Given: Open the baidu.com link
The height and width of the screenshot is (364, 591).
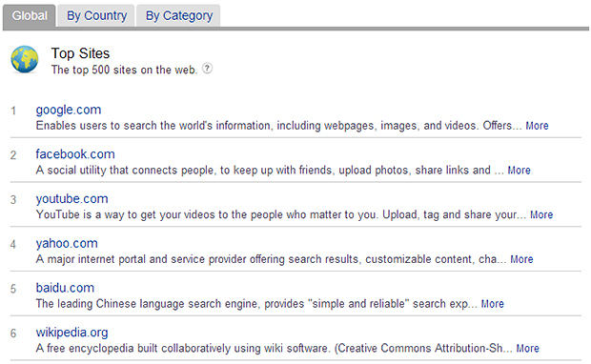Looking at the screenshot, I should click(x=65, y=288).
